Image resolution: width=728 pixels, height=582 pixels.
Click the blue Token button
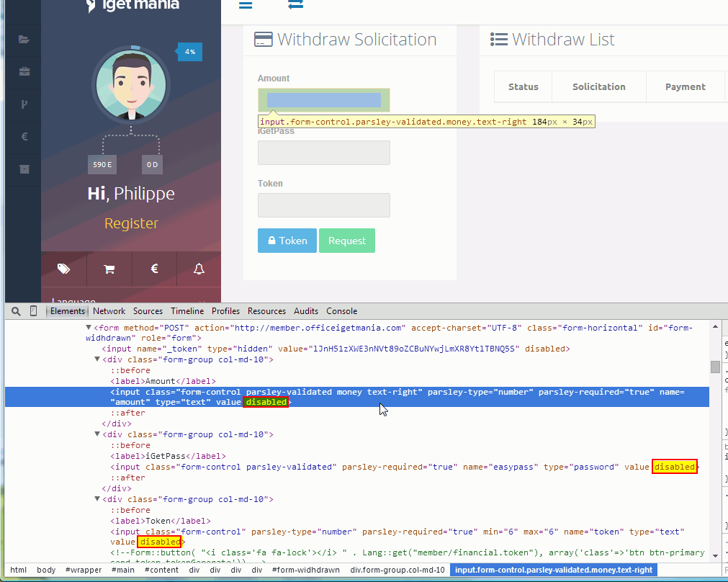287,241
